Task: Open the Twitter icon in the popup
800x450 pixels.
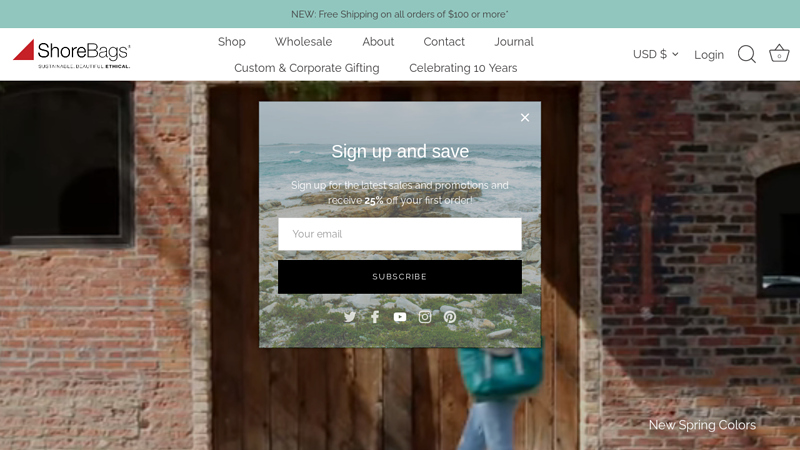Action: click(349, 317)
